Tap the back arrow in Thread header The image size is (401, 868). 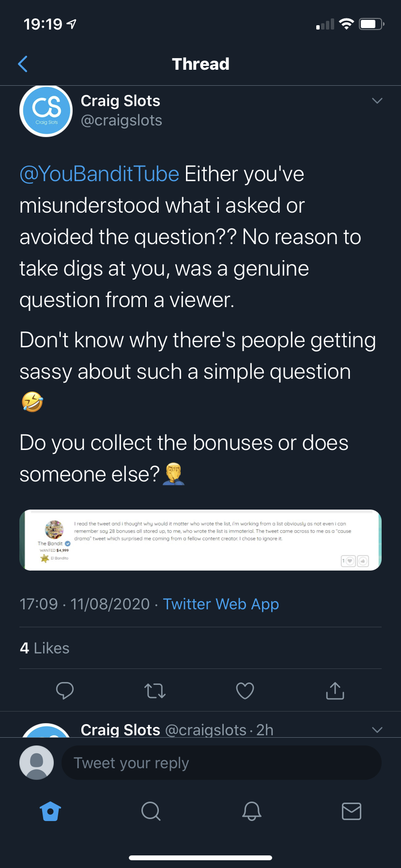point(23,64)
